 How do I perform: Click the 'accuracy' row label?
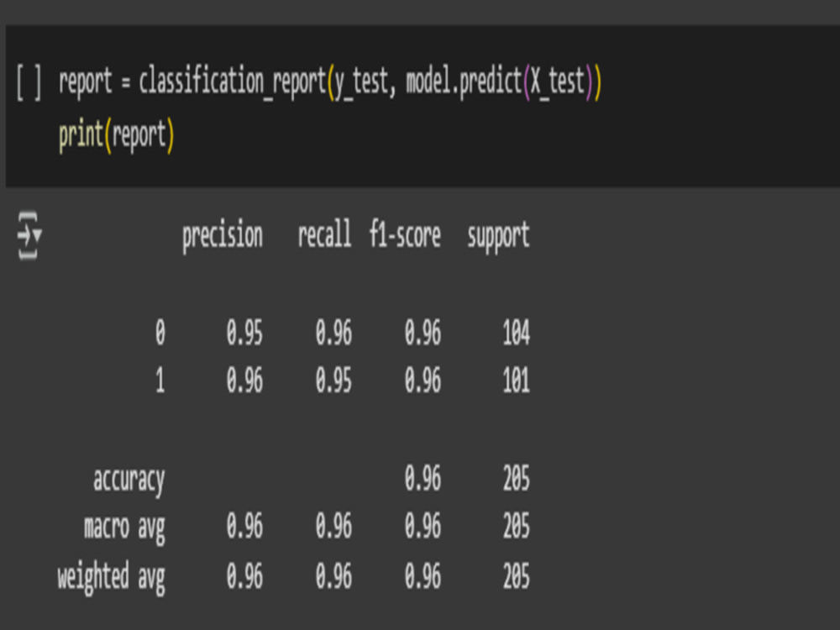[129, 480]
